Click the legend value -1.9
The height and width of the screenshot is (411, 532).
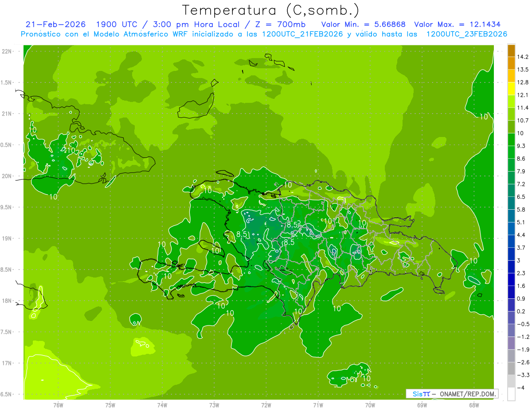[x=523, y=350]
